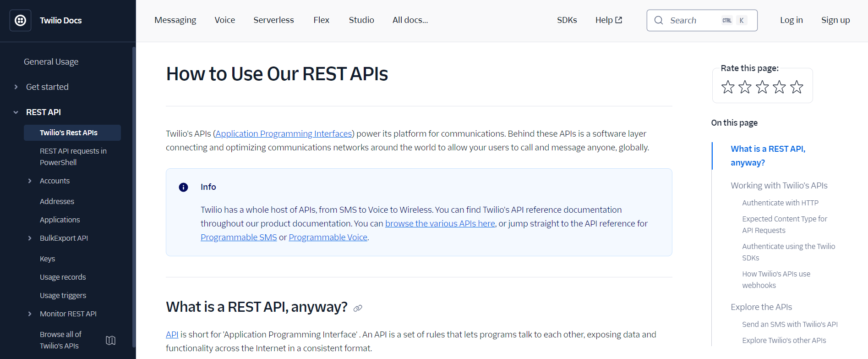Expand the Accounts item
868x359 pixels.
[30, 181]
